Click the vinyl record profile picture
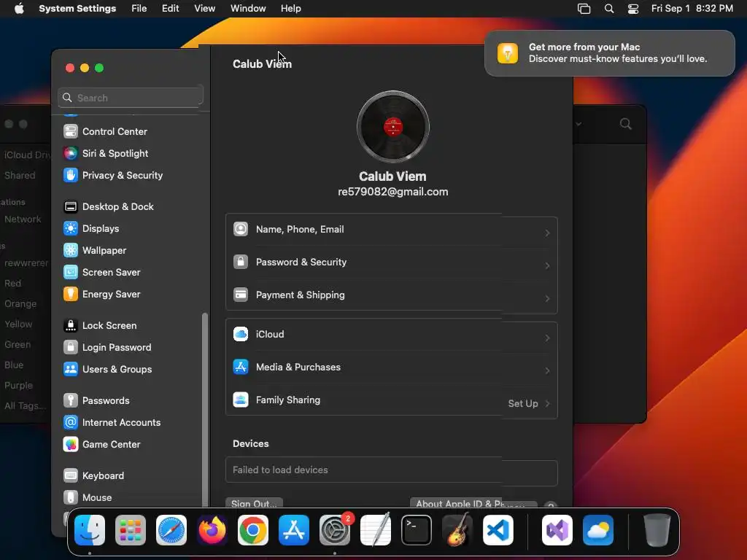The height and width of the screenshot is (560, 747). pyautogui.click(x=393, y=127)
